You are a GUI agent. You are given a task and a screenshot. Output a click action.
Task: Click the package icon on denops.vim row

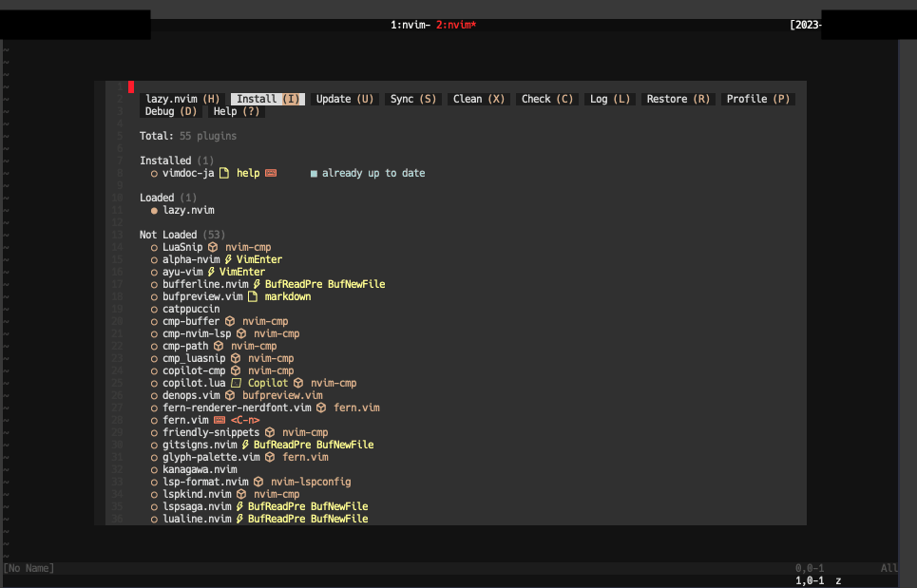[230, 395]
